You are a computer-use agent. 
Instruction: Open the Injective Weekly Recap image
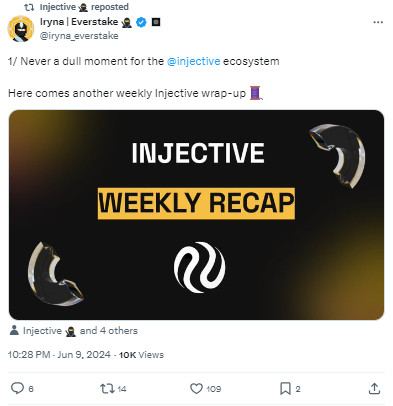pyautogui.click(x=196, y=215)
